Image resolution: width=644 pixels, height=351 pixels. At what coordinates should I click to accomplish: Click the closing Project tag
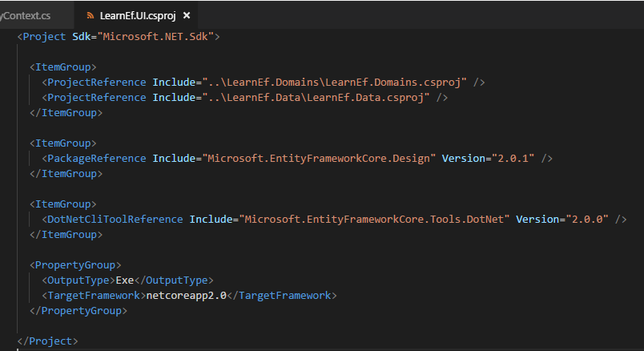tap(47, 341)
